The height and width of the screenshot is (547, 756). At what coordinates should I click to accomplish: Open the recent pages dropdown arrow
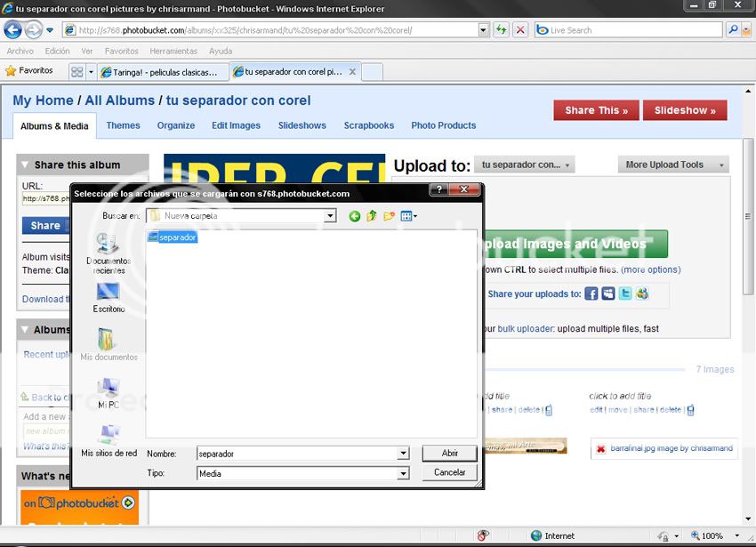coord(50,30)
